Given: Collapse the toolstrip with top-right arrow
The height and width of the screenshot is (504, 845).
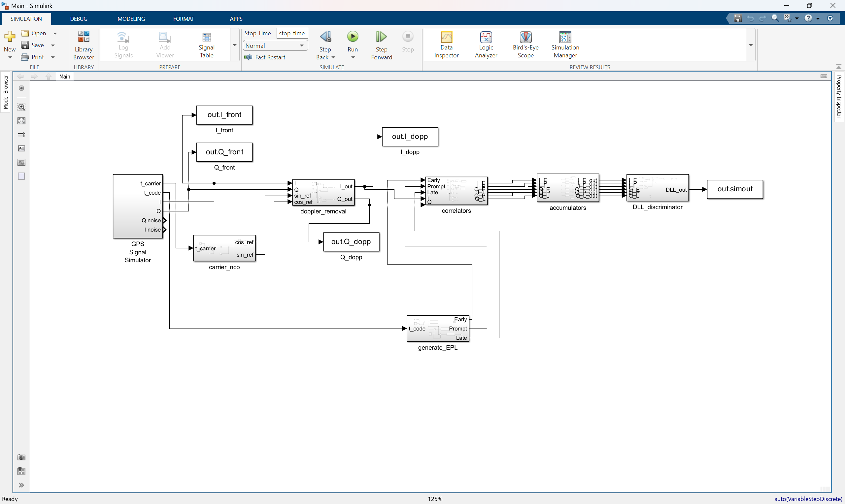Looking at the screenshot, I should [838, 67].
